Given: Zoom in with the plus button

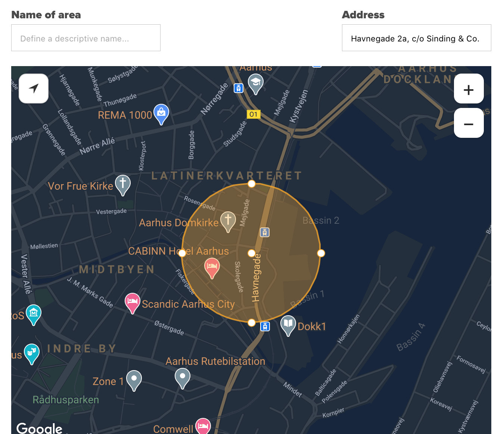Looking at the screenshot, I should [469, 89].
